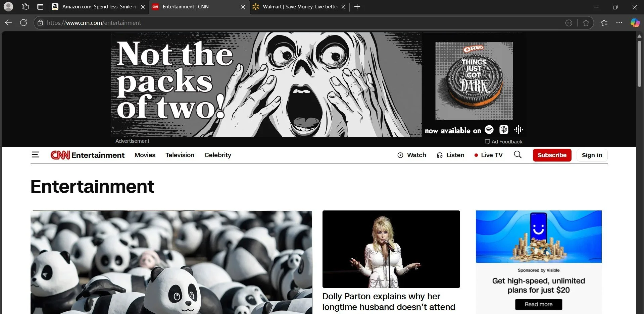644x314 pixels.
Task: Click the Oreo Things Just Got Dark image
Action: 474,81
